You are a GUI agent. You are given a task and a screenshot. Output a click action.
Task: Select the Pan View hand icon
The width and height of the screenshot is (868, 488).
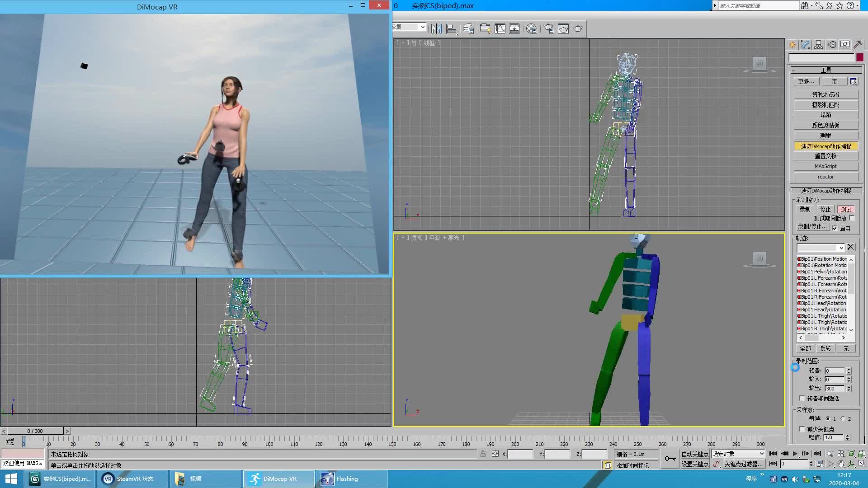coord(841,464)
